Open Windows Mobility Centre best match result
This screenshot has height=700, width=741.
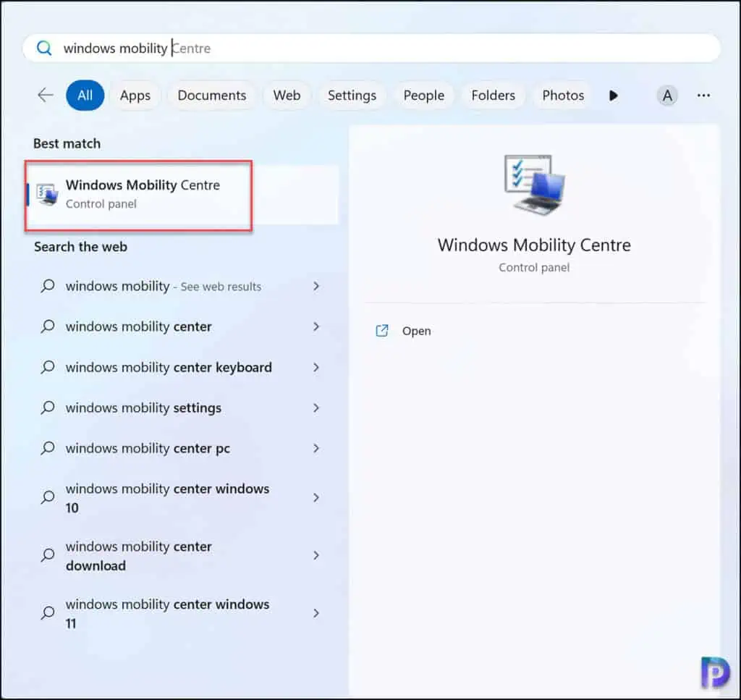[182, 195]
